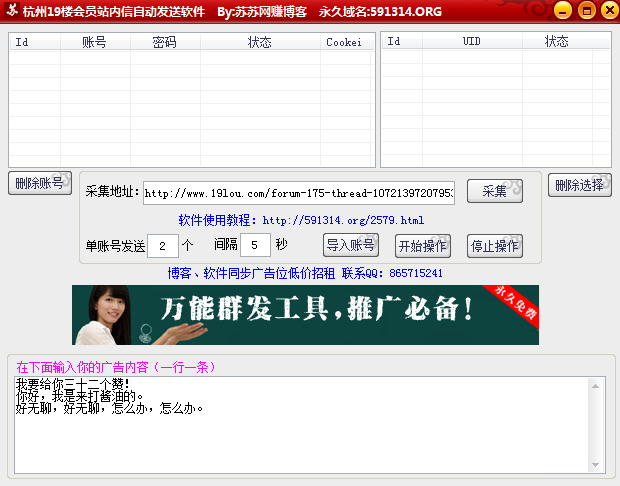
Task: Focus the 采集地址 URL input field
Action: [299, 193]
